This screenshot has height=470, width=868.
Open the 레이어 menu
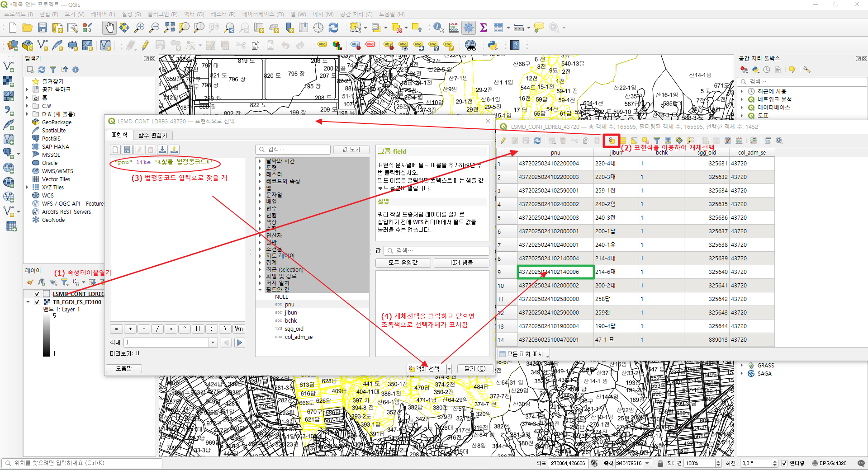(103, 14)
